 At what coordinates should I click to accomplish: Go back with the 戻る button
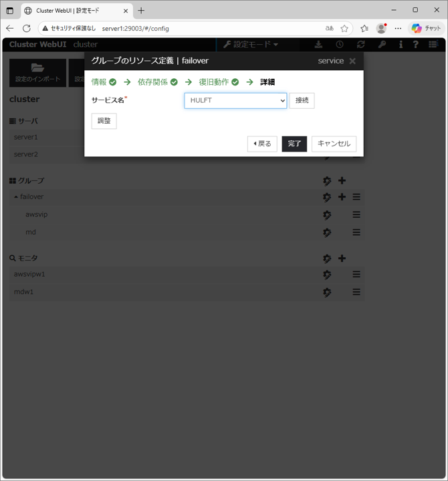point(262,144)
